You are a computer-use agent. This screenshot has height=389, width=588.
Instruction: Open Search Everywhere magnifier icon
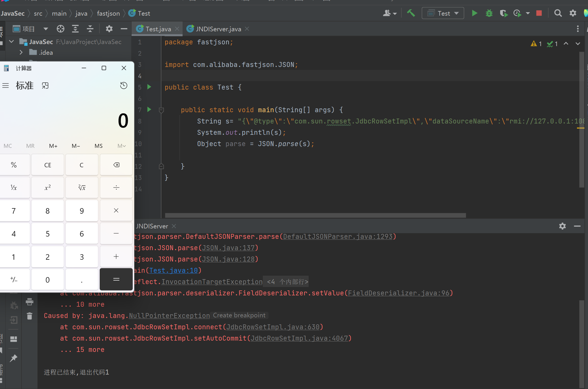click(x=558, y=13)
